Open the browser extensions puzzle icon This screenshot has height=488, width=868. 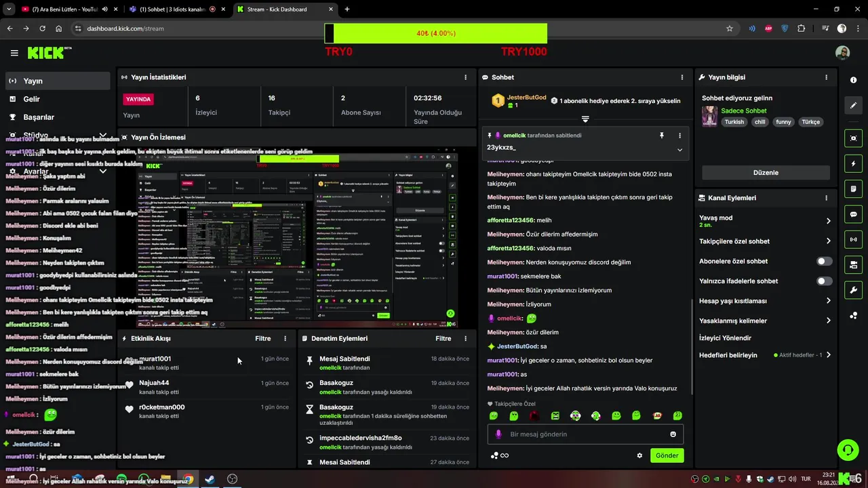click(x=801, y=28)
